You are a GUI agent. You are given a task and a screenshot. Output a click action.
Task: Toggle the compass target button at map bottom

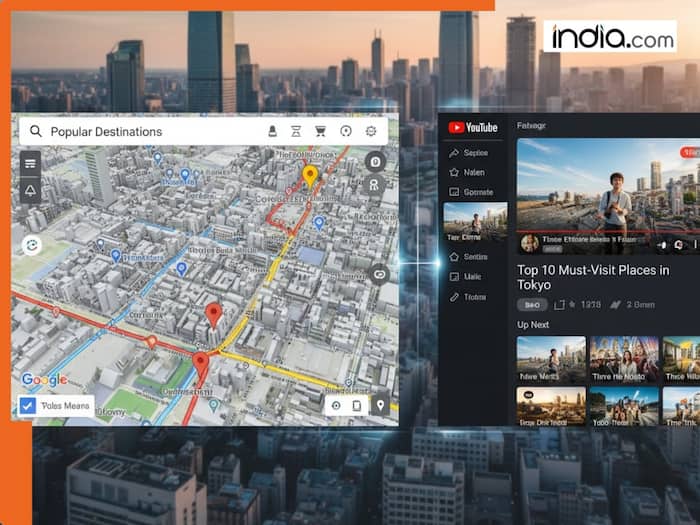(x=335, y=405)
